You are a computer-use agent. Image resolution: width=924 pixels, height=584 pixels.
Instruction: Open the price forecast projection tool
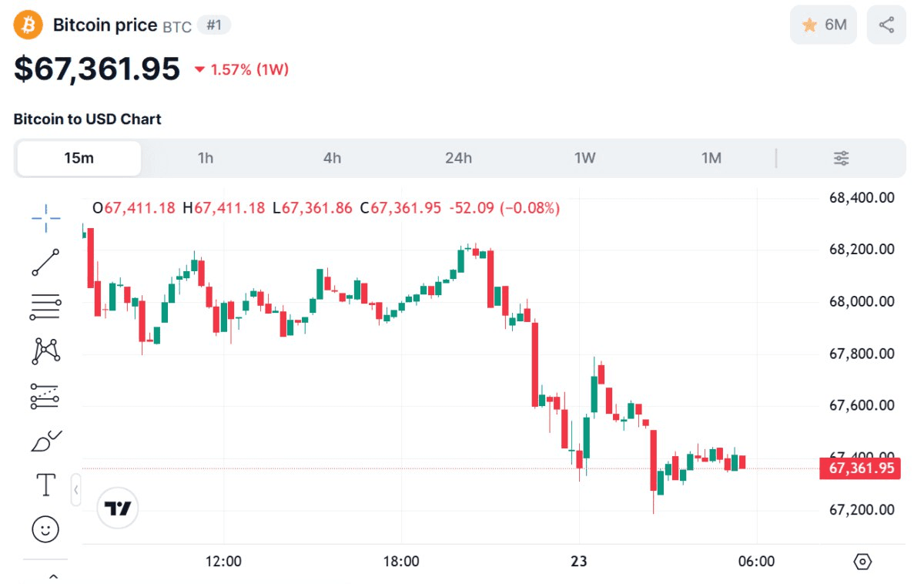pyautogui.click(x=46, y=395)
